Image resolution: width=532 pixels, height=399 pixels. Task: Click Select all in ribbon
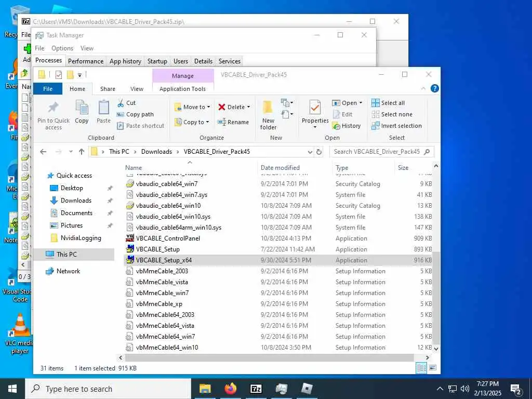tap(388, 103)
